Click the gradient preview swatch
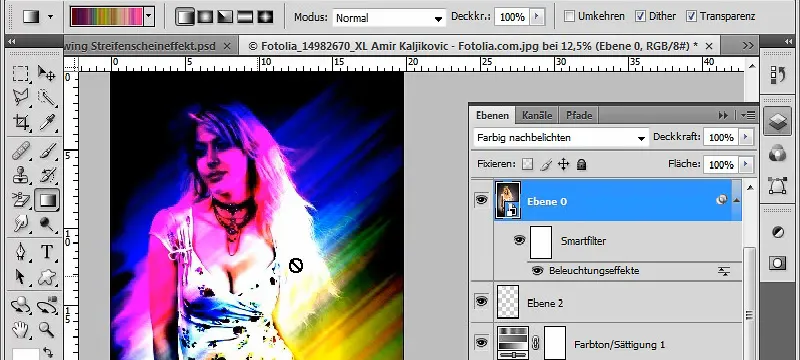800x360 pixels. point(107,17)
